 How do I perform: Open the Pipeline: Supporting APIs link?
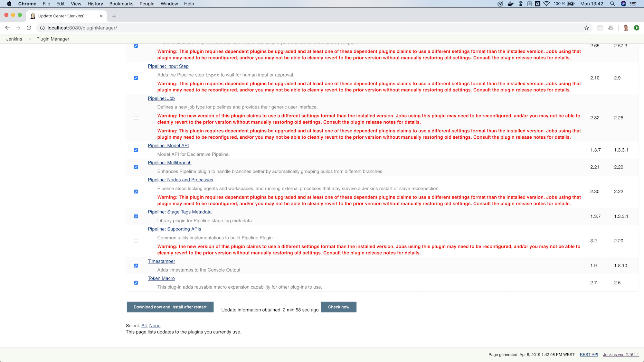tap(175, 229)
